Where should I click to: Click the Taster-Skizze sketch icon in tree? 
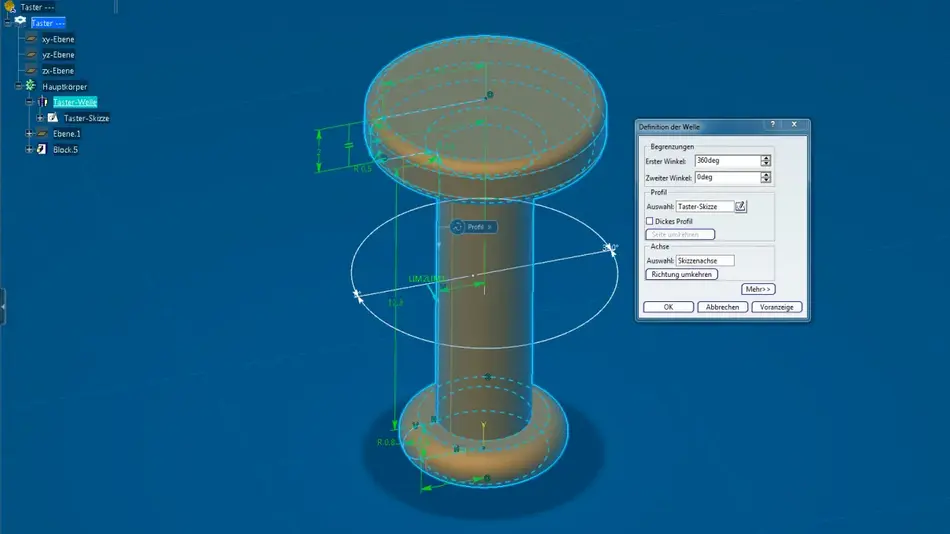click(53, 118)
